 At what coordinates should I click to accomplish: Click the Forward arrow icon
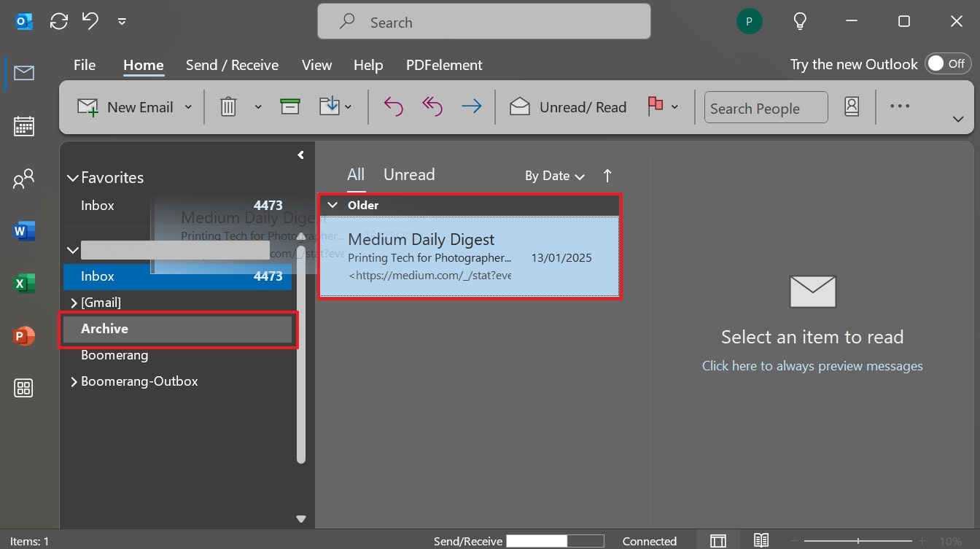472,107
